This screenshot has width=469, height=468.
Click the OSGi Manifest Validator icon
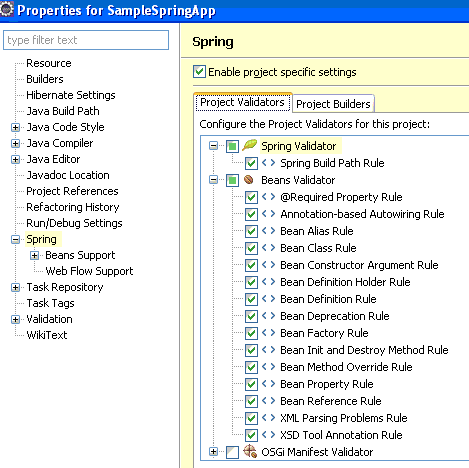click(x=250, y=451)
